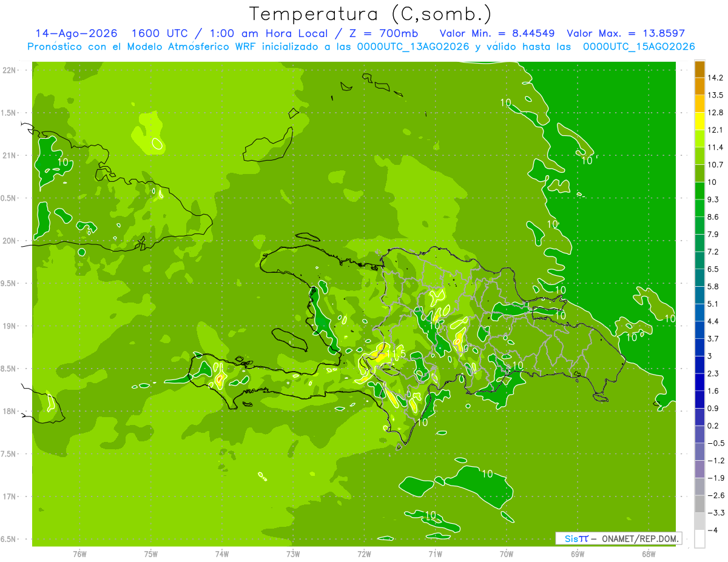Viewport: 728px width, 562px height.
Task: Click the "9.5N" latitude label
Action: [x=9, y=283]
